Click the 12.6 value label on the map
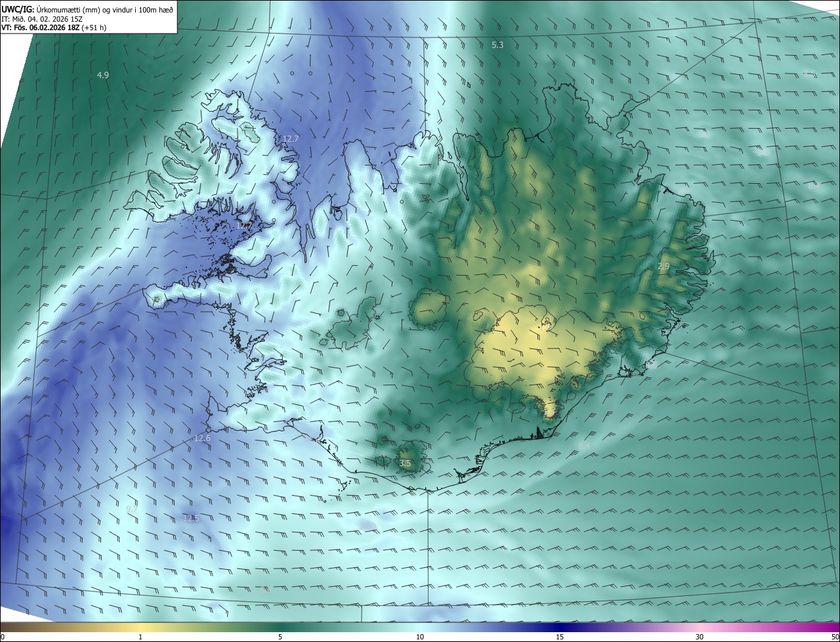This screenshot has height=642, width=840. click(202, 439)
